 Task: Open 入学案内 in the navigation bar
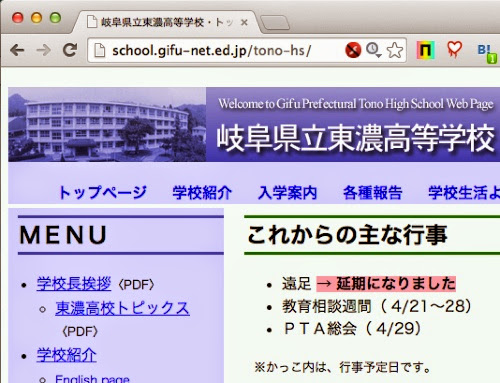tap(287, 192)
